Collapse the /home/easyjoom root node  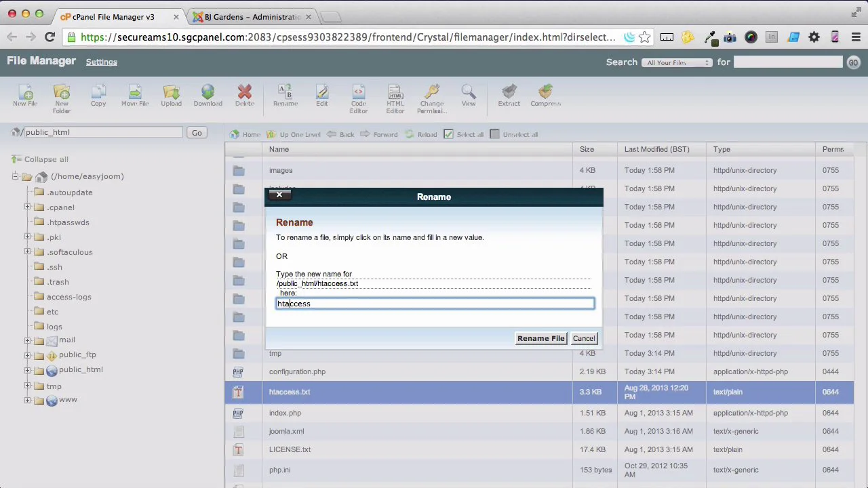point(16,176)
